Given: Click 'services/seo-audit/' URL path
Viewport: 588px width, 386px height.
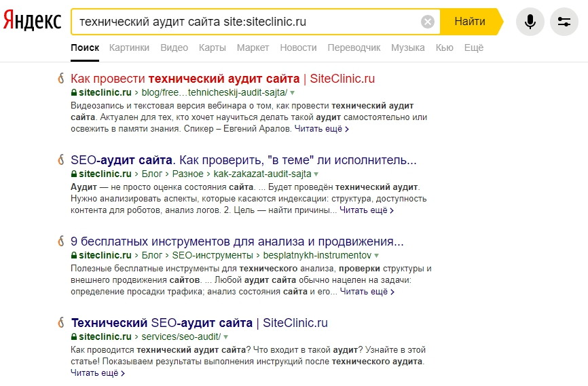Looking at the screenshot, I should 181,336.
